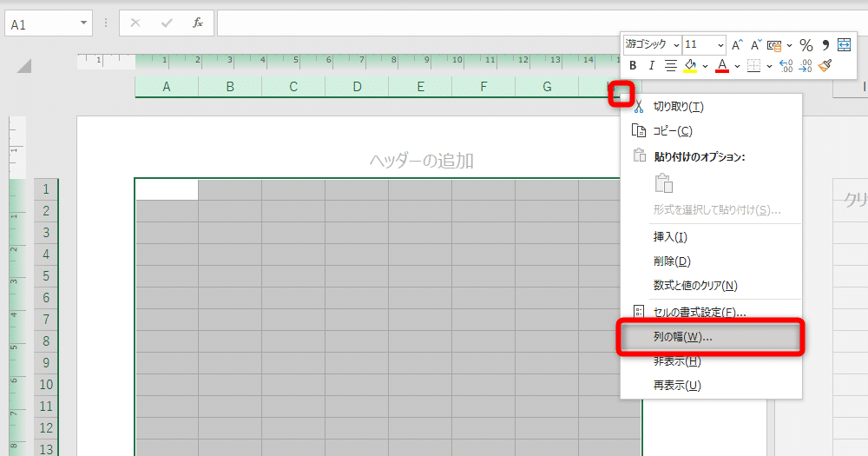Increase decimal places
This screenshot has width=868, height=456.
pos(786,66)
